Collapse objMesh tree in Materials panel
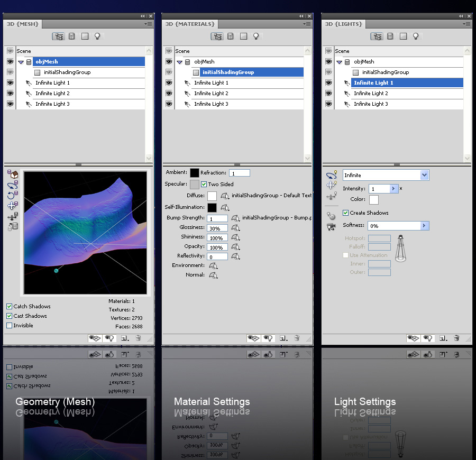 179,62
